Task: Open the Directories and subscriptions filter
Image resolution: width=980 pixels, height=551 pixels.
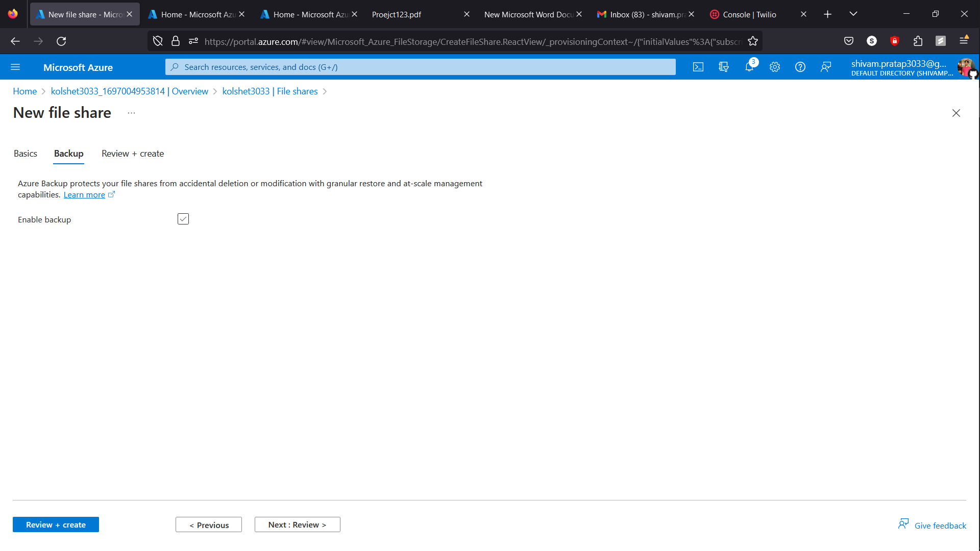Action: click(723, 67)
